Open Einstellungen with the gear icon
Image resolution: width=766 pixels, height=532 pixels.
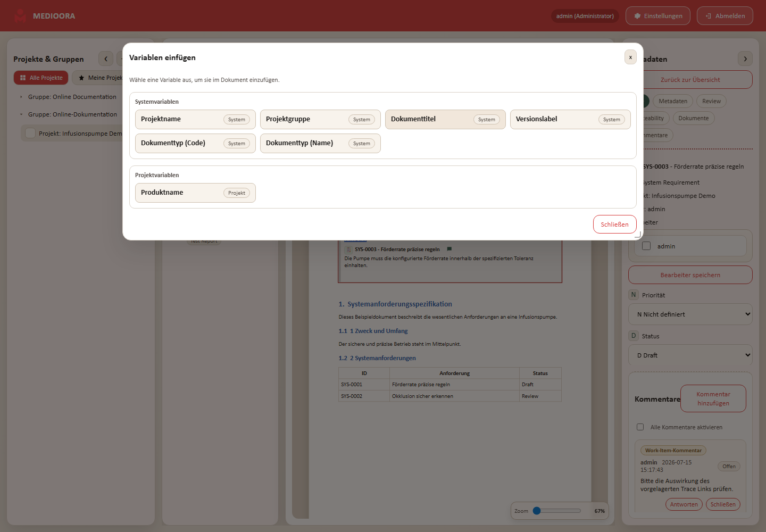click(x=637, y=16)
